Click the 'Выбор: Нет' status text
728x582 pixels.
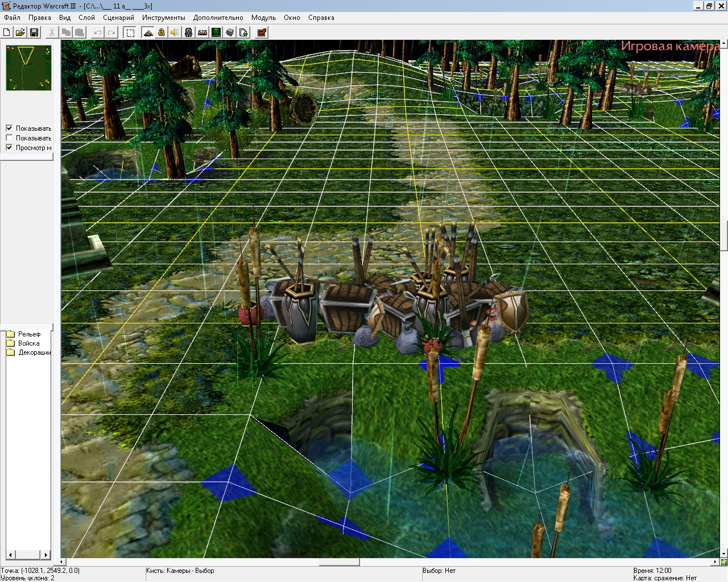coord(439,571)
